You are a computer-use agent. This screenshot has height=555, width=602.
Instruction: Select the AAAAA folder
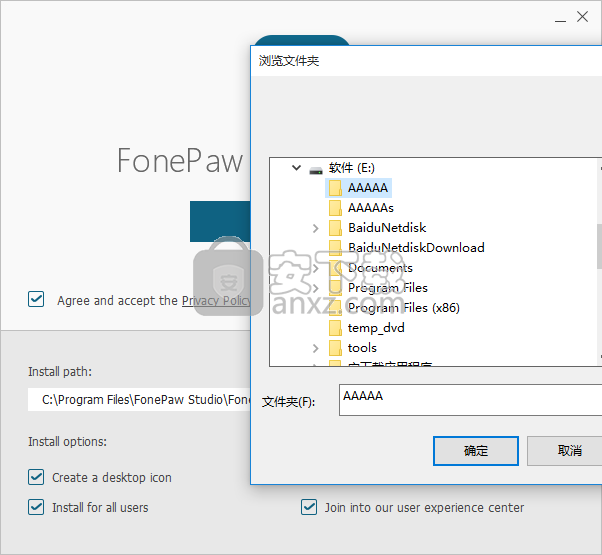[x=368, y=188]
